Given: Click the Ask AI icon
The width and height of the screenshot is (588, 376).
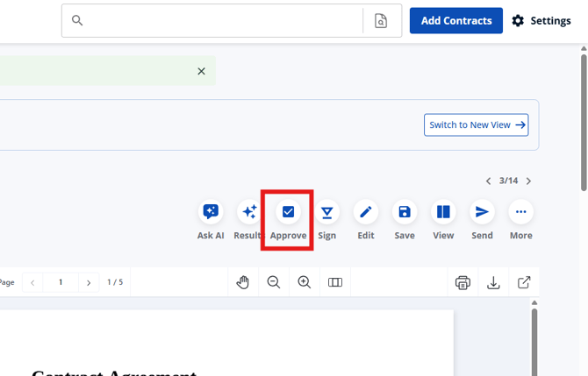Looking at the screenshot, I should point(211,212).
